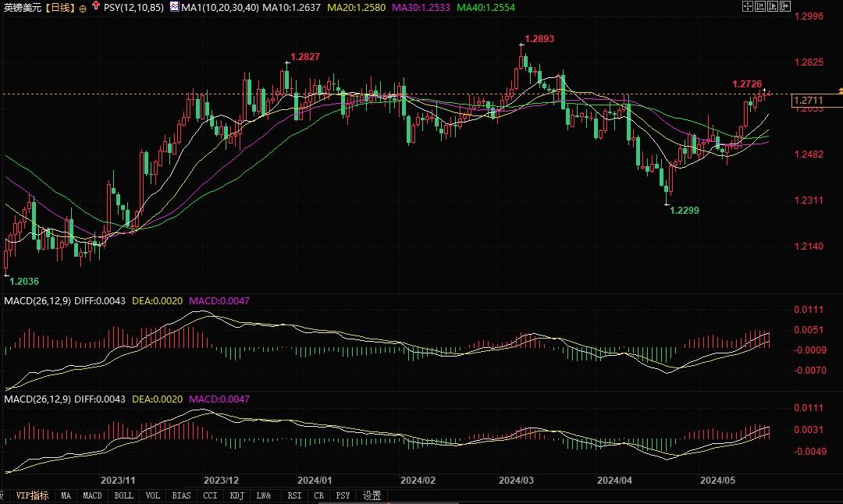The height and width of the screenshot is (504, 843).
Task: Click the 2024/03 date on time axis
Action: [514, 480]
